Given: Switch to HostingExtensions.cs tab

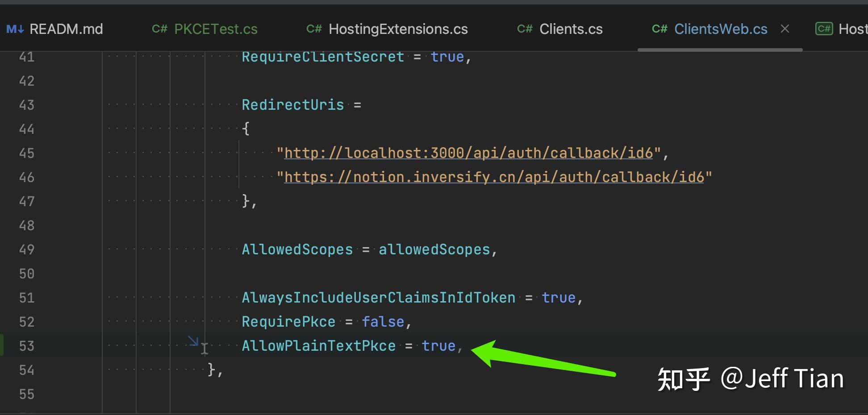Looking at the screenshot, I should point(387,29).
